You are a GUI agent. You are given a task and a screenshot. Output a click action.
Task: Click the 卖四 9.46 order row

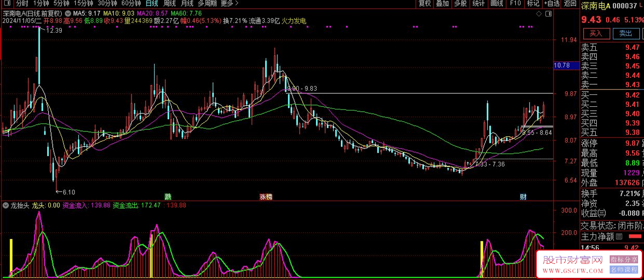tap(612, 56)
